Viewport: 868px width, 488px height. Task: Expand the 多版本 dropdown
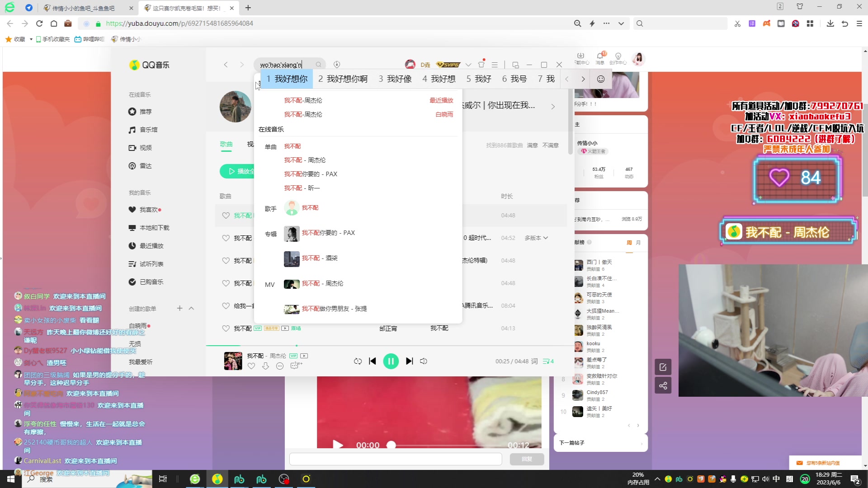tap(536, 238)
